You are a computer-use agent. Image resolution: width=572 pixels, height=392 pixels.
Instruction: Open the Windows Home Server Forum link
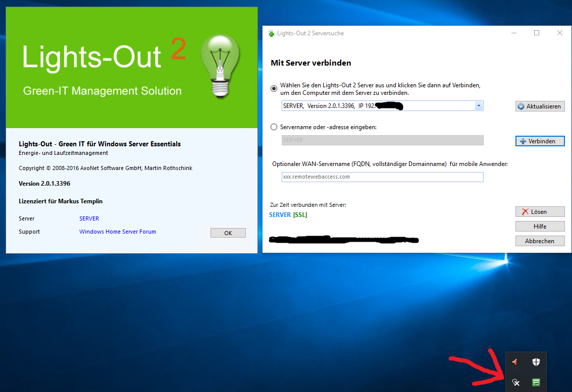pos(117,232)
